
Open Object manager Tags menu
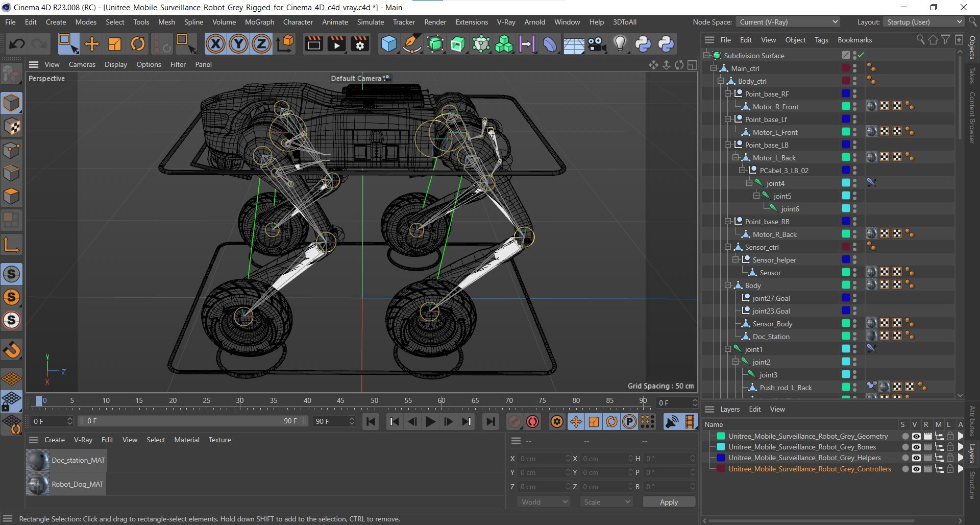(x=821, y=40)
